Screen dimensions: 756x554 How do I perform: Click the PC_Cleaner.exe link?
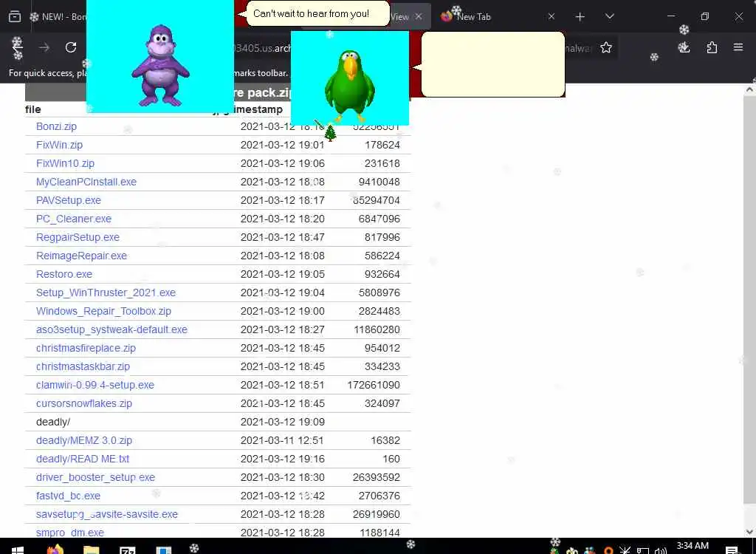pyautogui.click(x=74, y=219)
